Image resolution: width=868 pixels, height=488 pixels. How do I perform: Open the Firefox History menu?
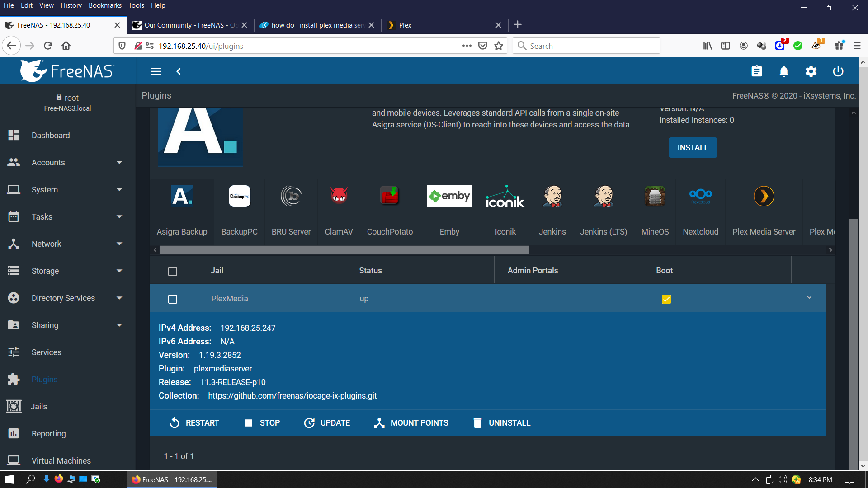tap(71, 5)
